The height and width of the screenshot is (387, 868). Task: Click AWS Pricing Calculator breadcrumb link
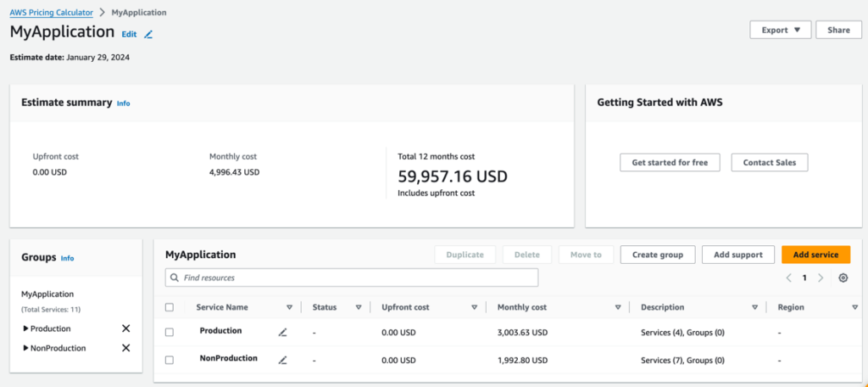(51, 13)
